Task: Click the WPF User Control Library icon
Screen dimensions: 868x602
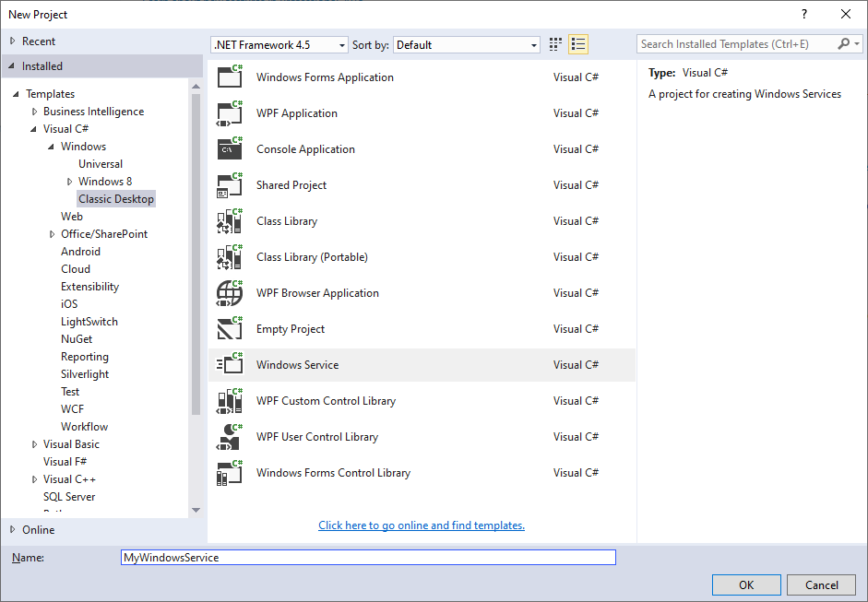Action: coord(230,437)
